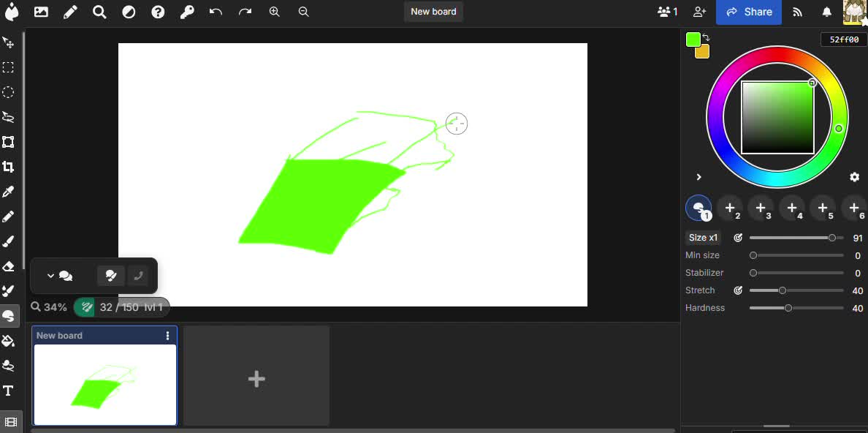Zoom in using the magnifier plus icon
868x433 pixels.
[x=274, y=12]
